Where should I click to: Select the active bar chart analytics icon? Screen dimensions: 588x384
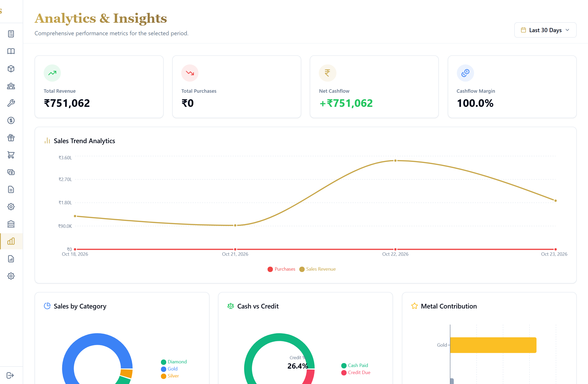coord(11,241)
